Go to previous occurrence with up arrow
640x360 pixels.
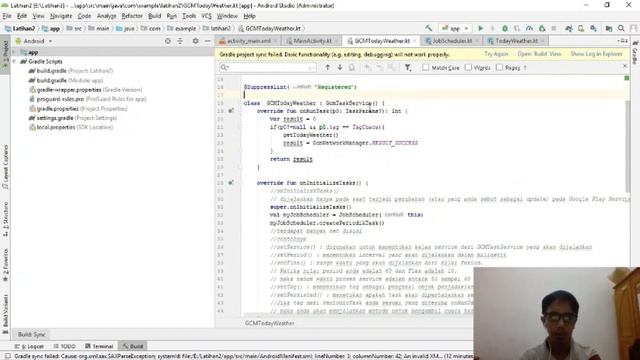[327, 67]
